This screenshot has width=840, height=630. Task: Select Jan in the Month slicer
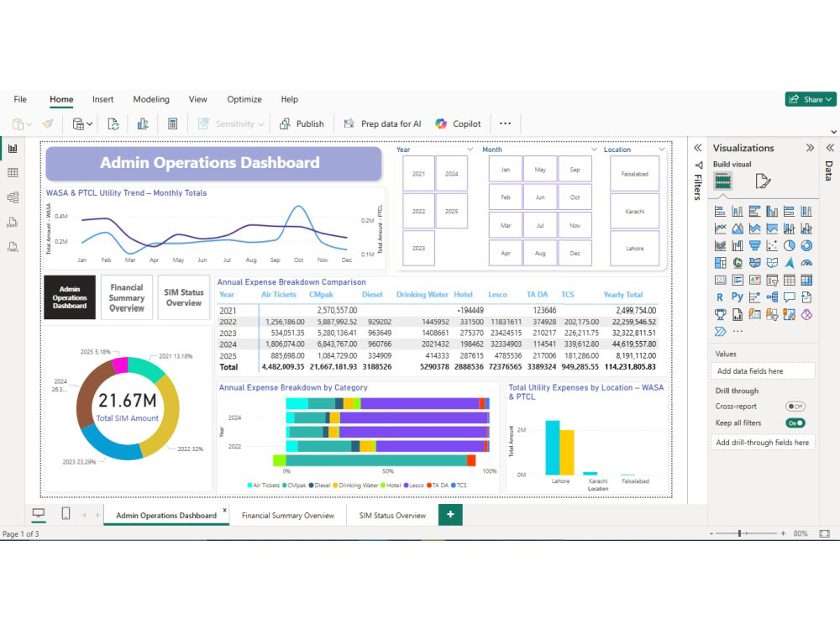pos(505,170)
